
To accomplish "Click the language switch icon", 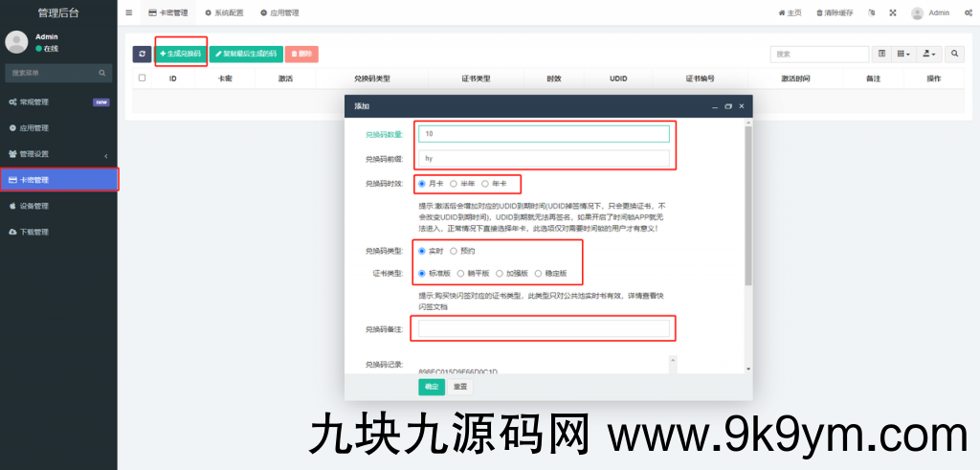I will (x=871, y=12).
